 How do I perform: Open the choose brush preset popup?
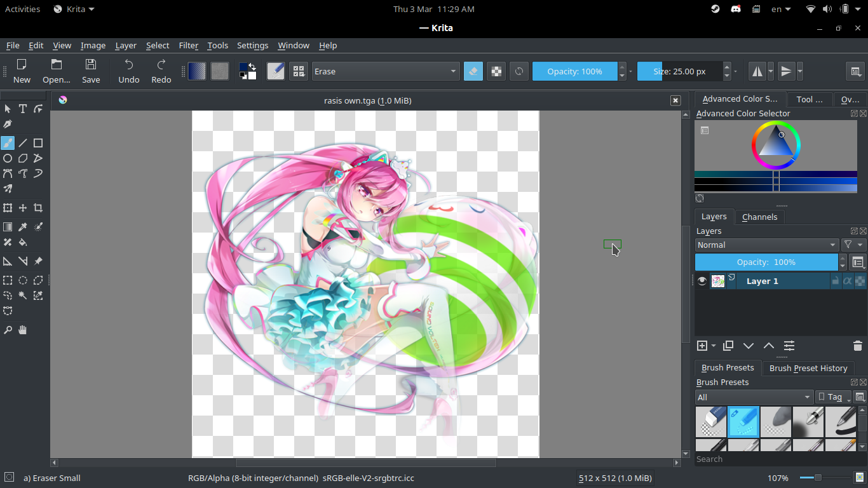[299, 71]
